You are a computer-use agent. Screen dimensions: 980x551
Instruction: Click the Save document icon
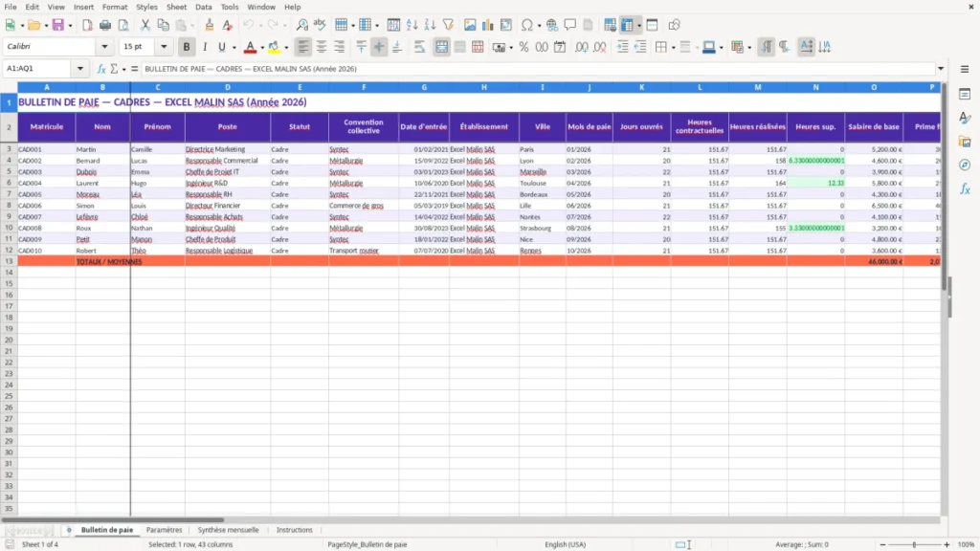(x=58, y=25)
